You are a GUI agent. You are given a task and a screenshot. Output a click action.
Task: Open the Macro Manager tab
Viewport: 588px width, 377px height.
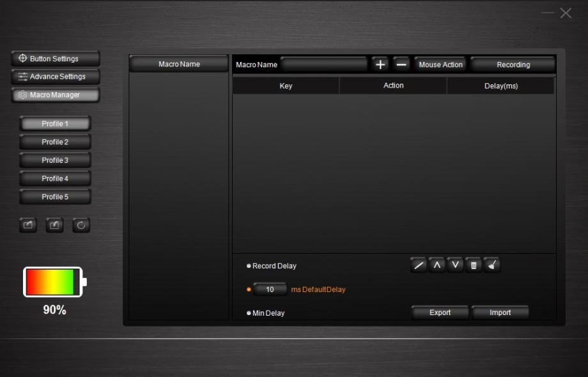56,95
